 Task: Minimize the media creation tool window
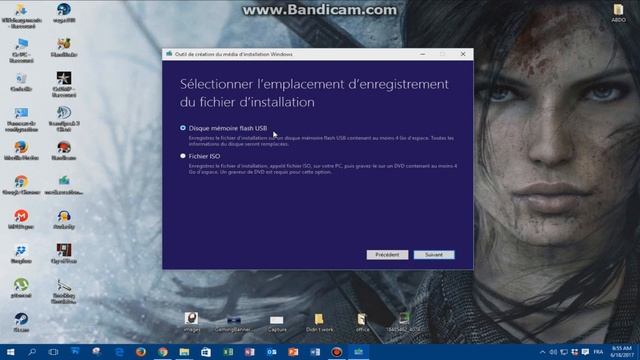423,54
